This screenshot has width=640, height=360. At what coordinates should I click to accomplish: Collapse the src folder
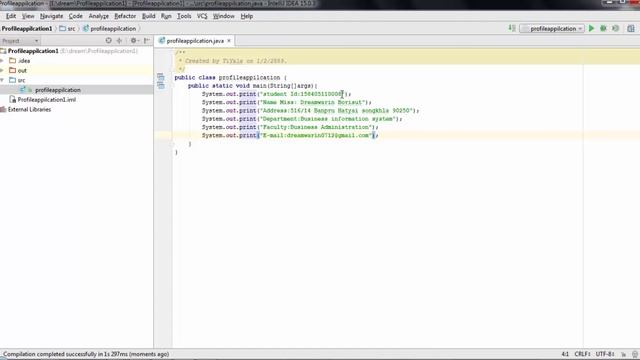2,80
